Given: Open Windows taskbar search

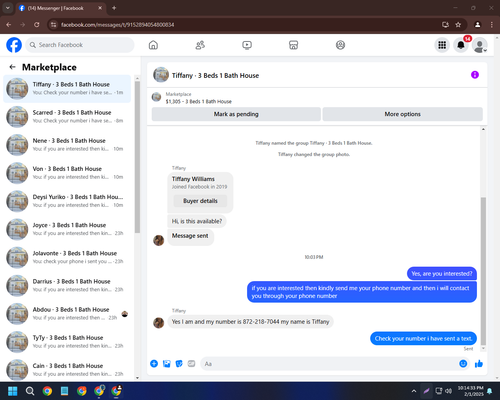Looking at the screenshot, I should [30, 391].
